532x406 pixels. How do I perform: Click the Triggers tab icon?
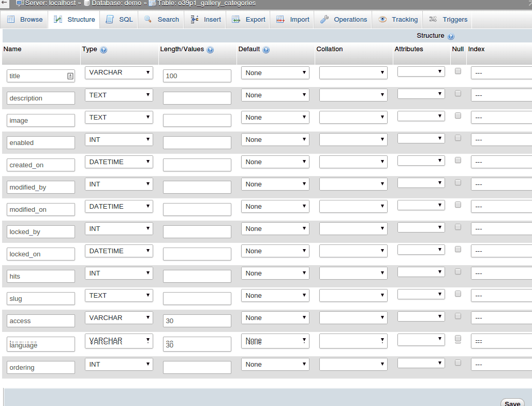coord(433,19)
